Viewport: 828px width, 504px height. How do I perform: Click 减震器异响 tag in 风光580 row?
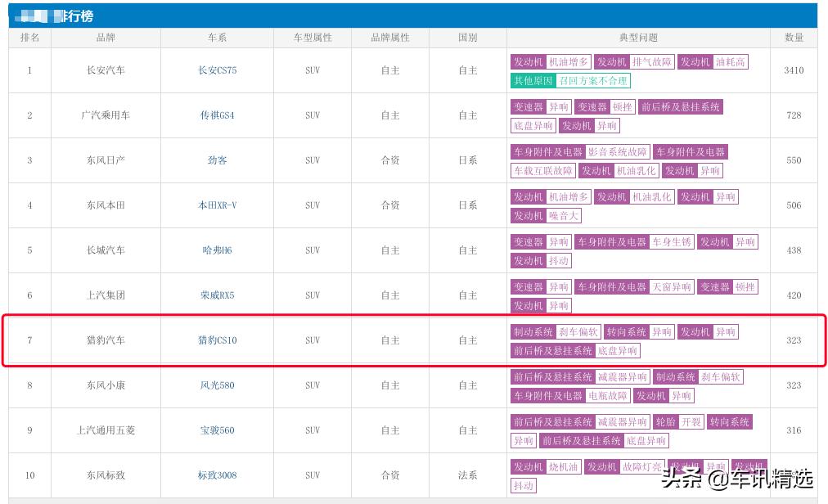click(x=622, y=376)
